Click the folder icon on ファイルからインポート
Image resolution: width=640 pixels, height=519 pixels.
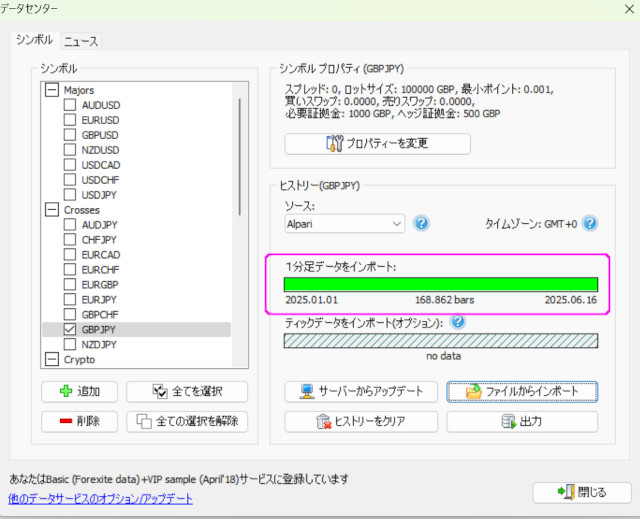[x=474, y=391]
